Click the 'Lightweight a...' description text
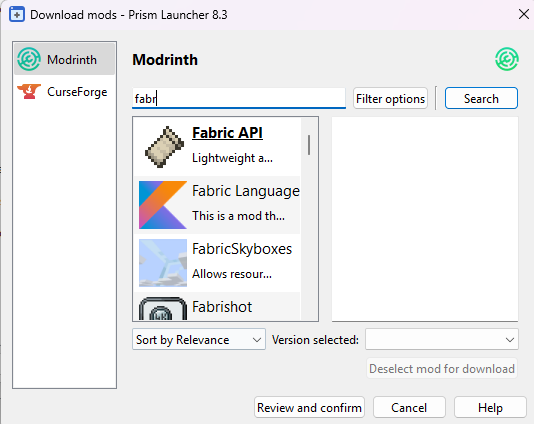This screenshot has width=534, height=424. (x=232, y=158)
